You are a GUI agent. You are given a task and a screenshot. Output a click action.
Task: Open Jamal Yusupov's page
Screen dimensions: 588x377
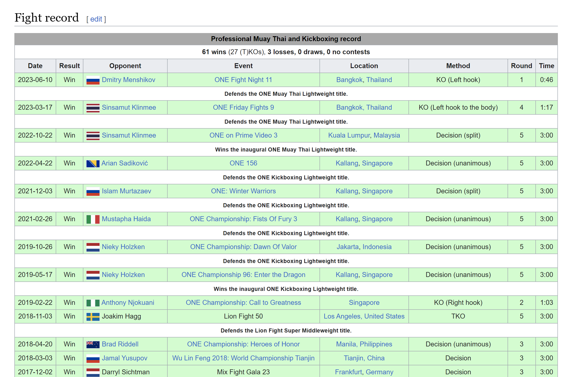tap(124, 358)
